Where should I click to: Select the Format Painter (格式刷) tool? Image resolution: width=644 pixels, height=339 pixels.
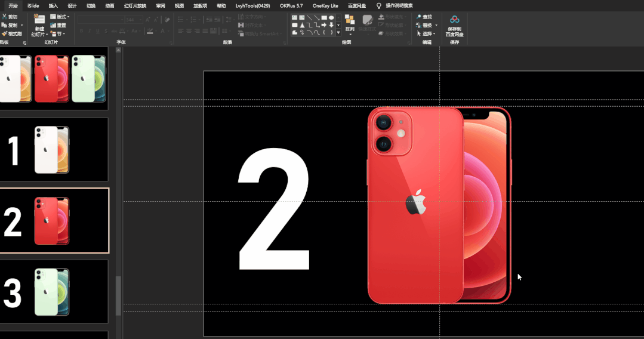click(x=11, y=33)
